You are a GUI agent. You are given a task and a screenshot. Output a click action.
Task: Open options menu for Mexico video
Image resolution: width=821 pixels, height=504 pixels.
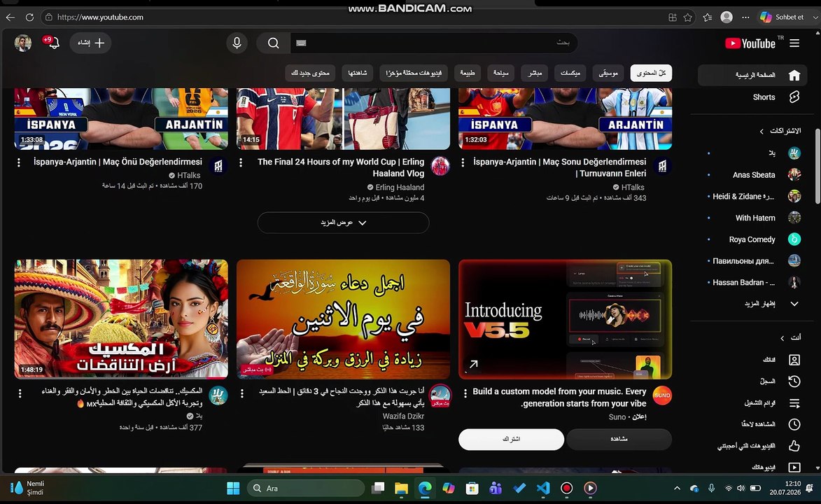tap(20, 393)
